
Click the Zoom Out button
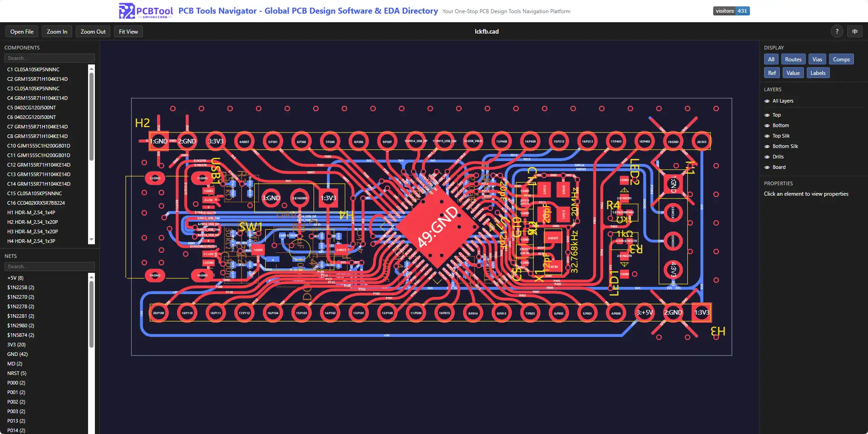coord(93,32)
